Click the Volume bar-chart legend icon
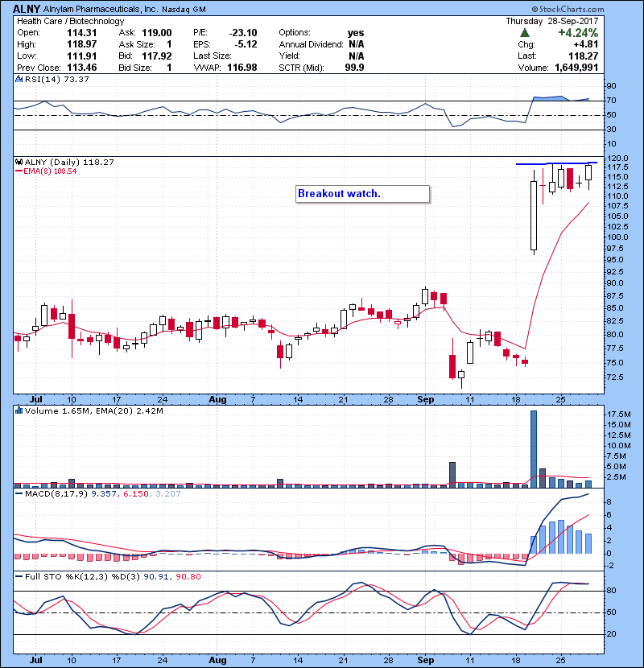Viewport: 644px width, 668px height. (19, 411)
